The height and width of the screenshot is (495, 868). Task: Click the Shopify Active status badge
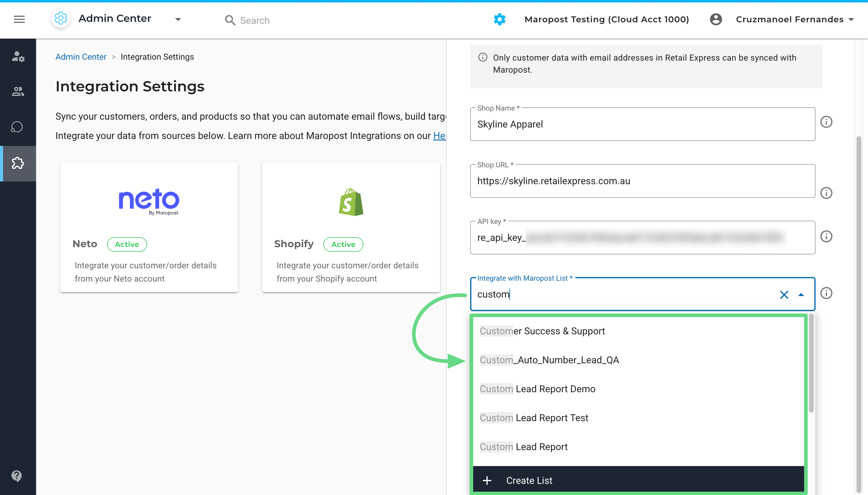click(x=343, y=244)
